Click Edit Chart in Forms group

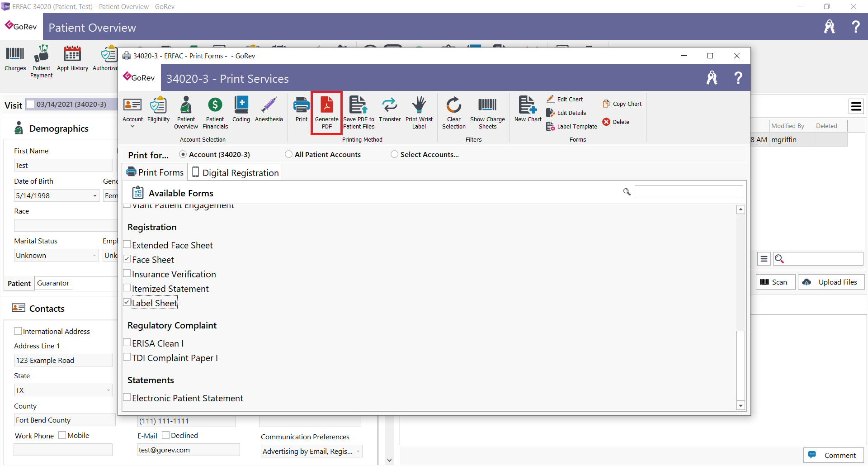click(565, 99)
